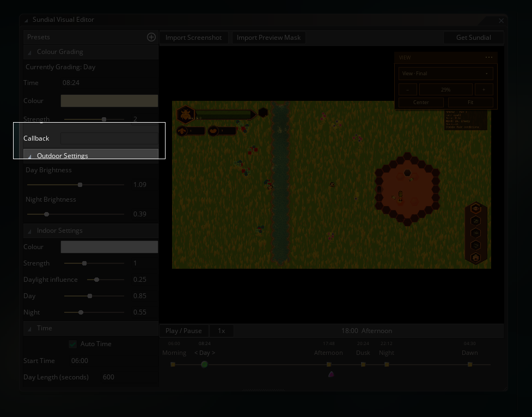The image size is (532, 417).
Task: Open the Colour Grading colour swatch
Action: click(109, 101)
